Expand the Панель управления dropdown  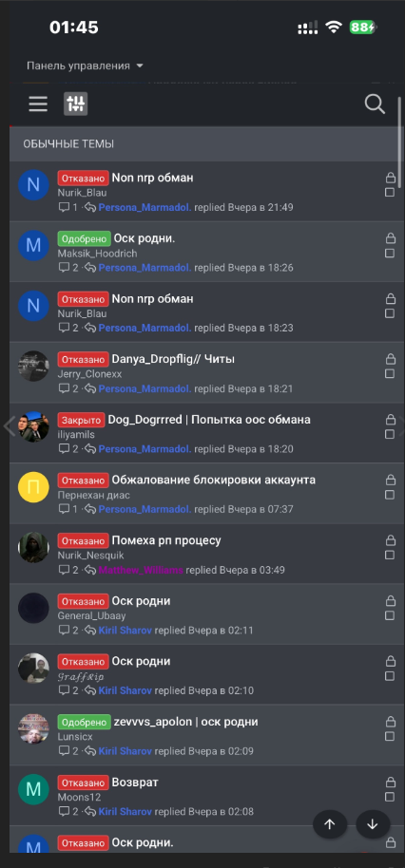pyautogui.click(x=85, y=66)
